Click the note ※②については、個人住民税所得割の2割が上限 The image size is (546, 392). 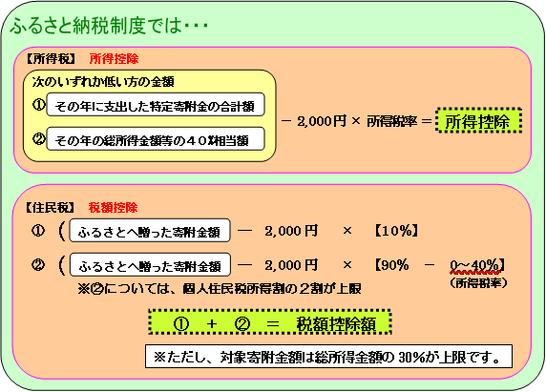pos(220,289)
